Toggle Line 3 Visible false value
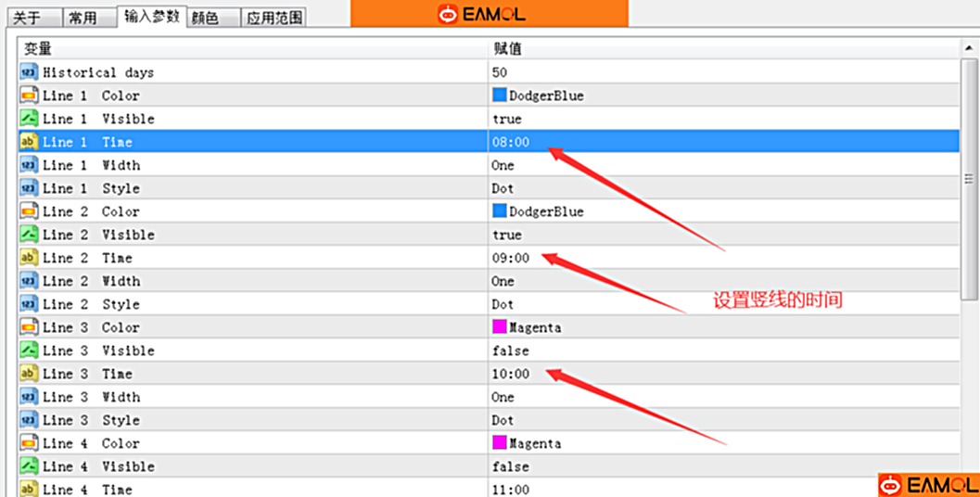This screenshot has height=497, width=980. point(511,350)
